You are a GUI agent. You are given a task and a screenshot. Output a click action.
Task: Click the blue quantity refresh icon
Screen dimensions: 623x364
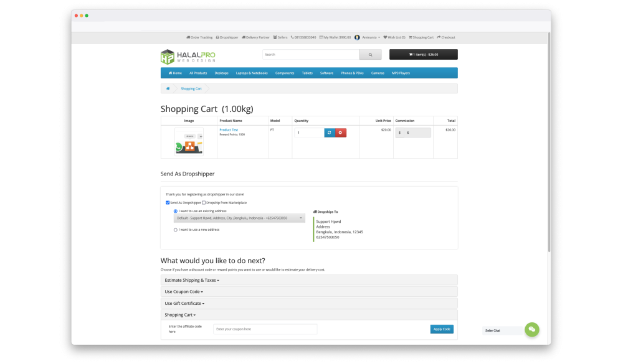329,133
